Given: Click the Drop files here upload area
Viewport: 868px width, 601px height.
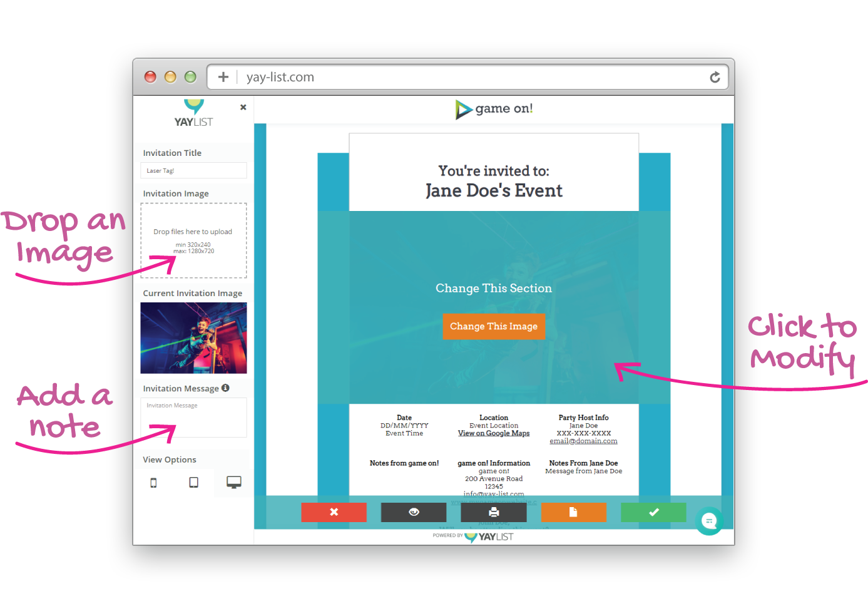Looking at the screenshot, I should click(193, 240).
